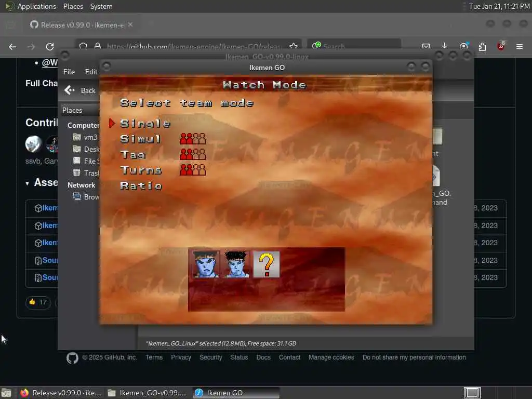Choose Turns team mode
The height and width of the screenshot is (399, 532).
(x=141, y=170)
